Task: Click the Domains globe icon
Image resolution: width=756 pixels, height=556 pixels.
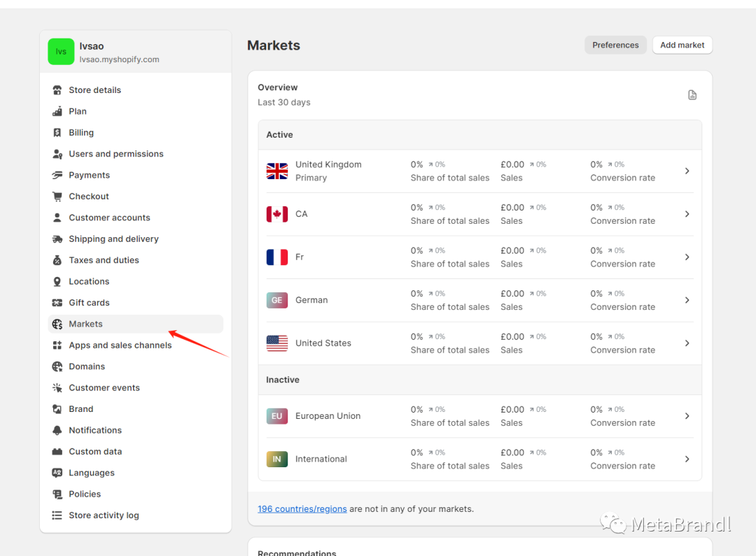Action: click(57, 366)
